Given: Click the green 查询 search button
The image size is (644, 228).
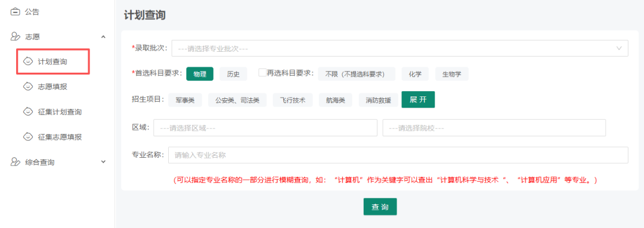Looking at the screenshot, I should point(380,207).
